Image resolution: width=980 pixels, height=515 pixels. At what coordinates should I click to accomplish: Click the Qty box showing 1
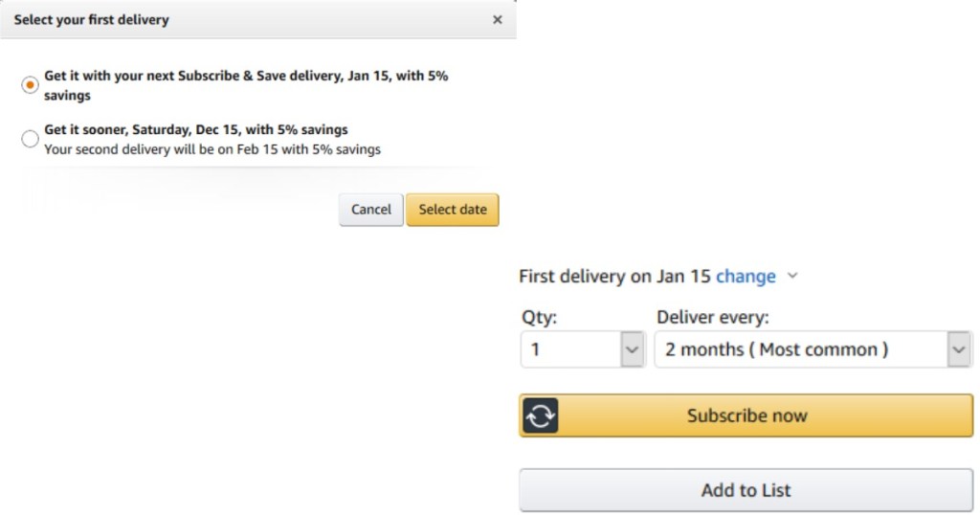pyautogui.click(x=571, y=349)
